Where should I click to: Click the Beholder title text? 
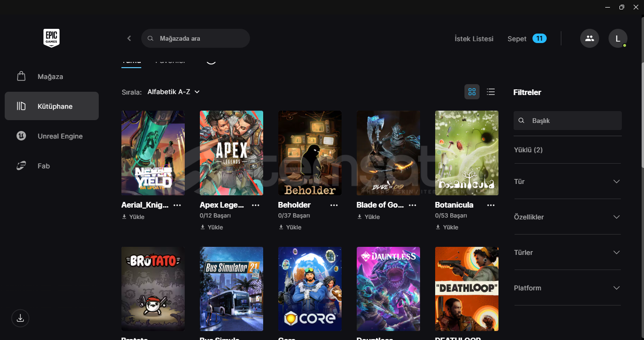[x=294, y=205]
